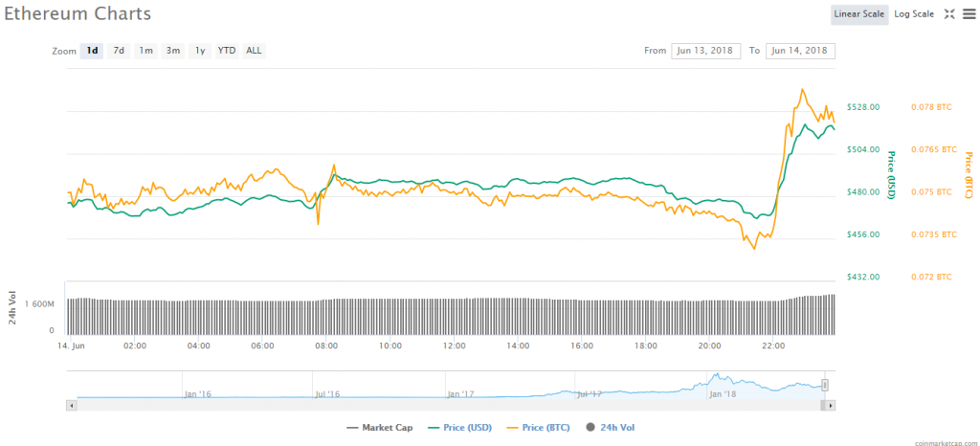Toggle Price (BTC) series in legend
Screen dimensions: 980x446
coord(538,428)
